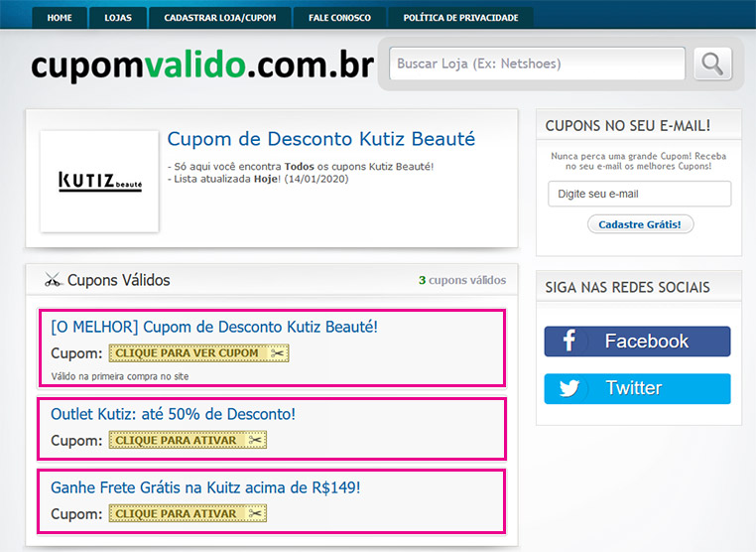Click '3 cupons válidos' text
Image resolution: width=756 pixels, height=552 pixels.
[462, 280]
